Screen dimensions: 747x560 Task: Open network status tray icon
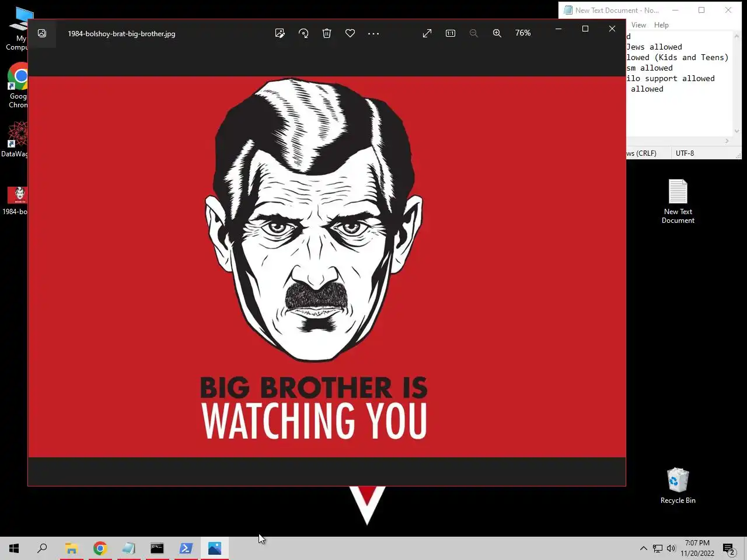tap(658, 548)
